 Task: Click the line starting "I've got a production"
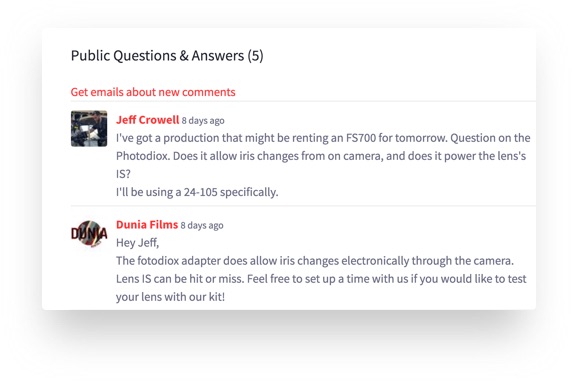pos(323,138)
